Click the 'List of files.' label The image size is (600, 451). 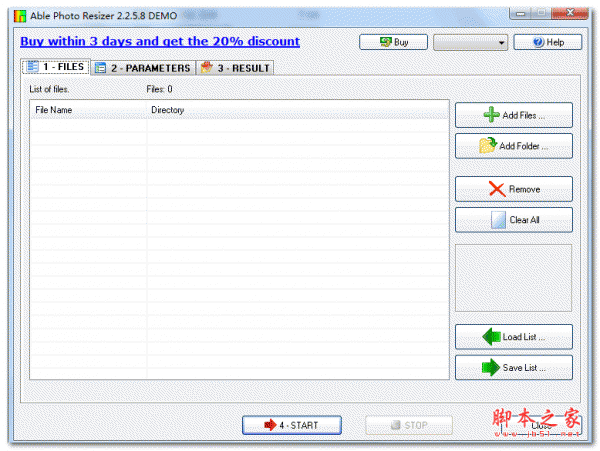(49, 89)
